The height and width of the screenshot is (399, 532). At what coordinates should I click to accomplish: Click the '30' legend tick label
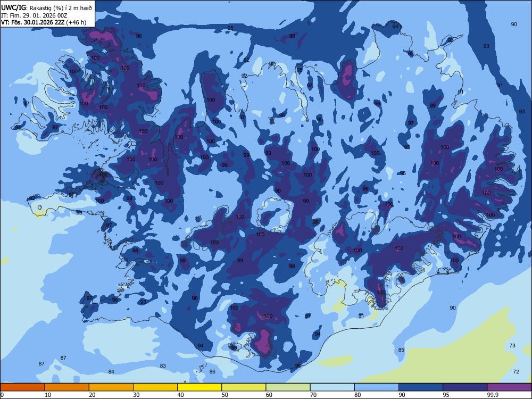136,395
